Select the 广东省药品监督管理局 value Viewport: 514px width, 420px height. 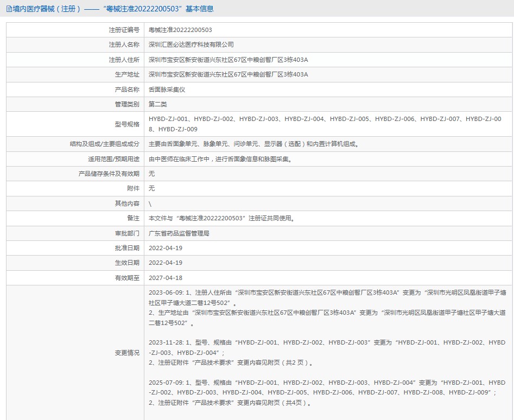[x=179, y=233]
